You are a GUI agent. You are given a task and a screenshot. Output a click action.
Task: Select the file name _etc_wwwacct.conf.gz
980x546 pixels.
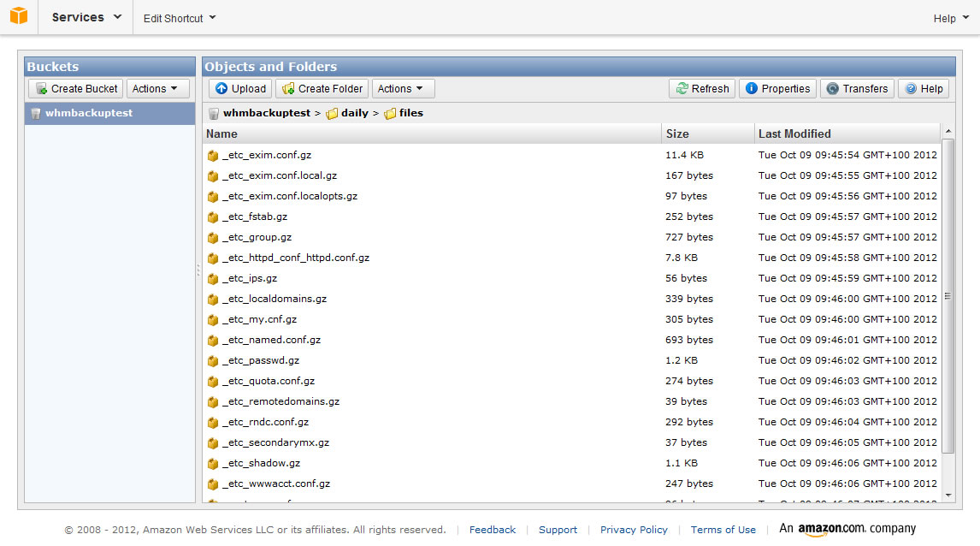[276, 484]
